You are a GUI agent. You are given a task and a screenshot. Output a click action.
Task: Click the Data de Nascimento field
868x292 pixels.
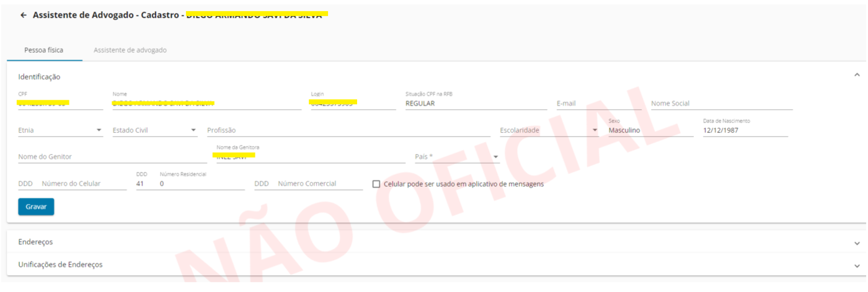coord(745,130)
